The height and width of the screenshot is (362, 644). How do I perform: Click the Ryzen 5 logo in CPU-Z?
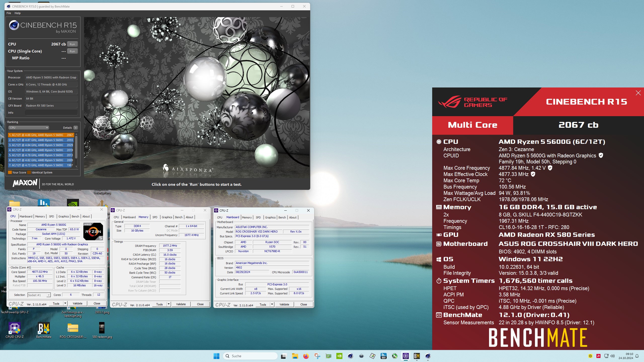(x=93, y=231)
